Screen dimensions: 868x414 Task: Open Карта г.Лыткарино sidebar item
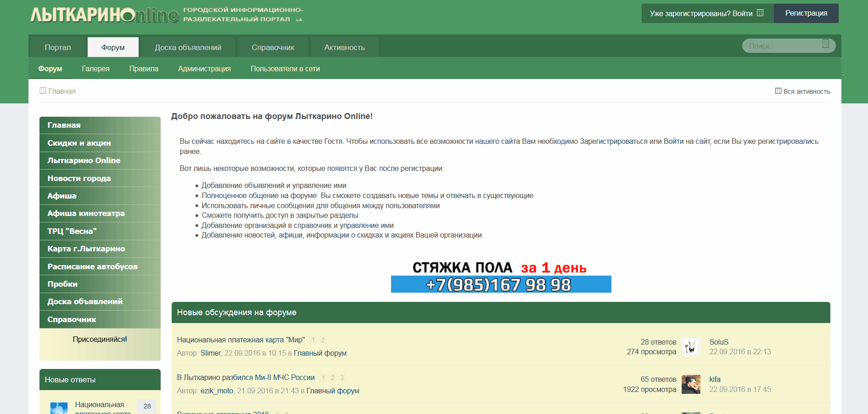click(100, 249)
